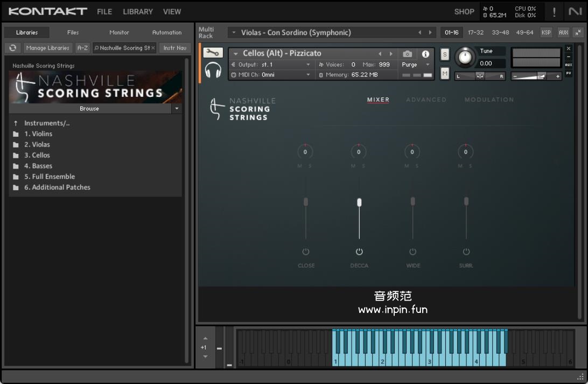Image resolution: width=588 pixels, height=384 pixels.
Task: Click the headphones icon in instrument header
Action: tap(213, 71)
